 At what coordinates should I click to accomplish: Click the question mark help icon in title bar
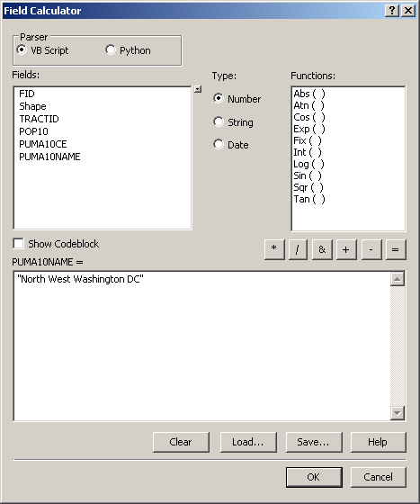(392, 10)
